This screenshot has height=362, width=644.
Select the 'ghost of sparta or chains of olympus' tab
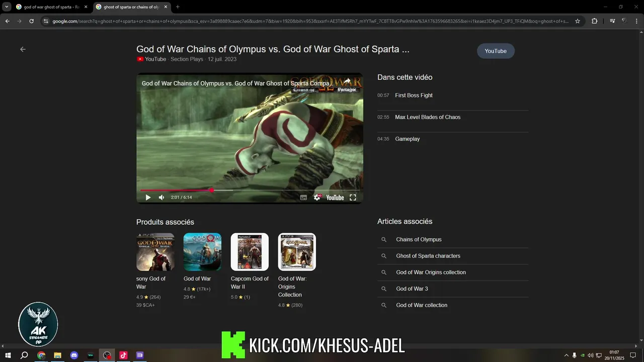click(x=132, y=7)
